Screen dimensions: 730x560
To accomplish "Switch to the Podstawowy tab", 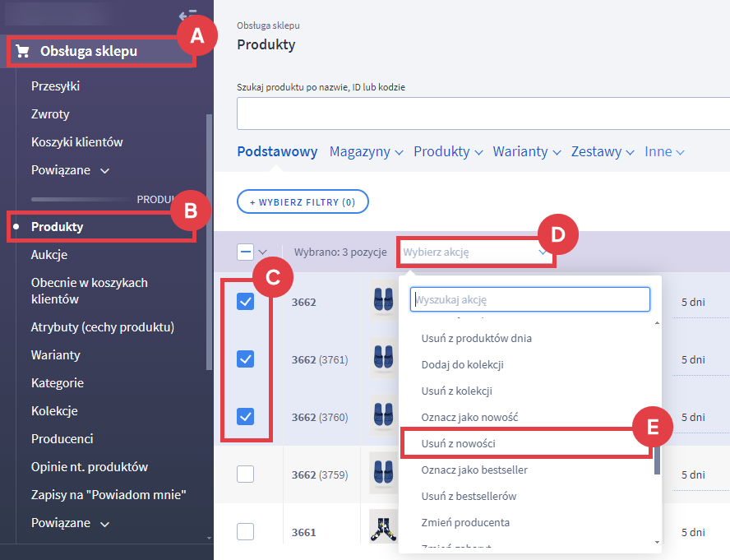I will (x=277, y=152).
